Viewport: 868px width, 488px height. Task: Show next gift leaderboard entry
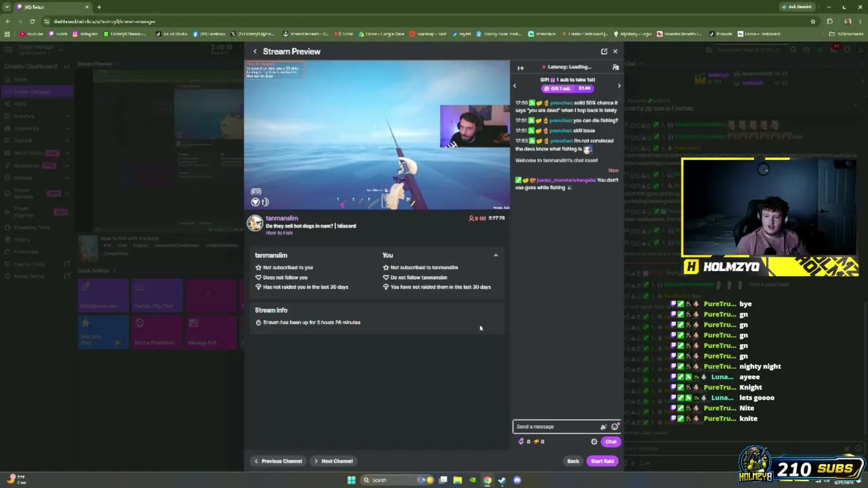pos(618,85)
